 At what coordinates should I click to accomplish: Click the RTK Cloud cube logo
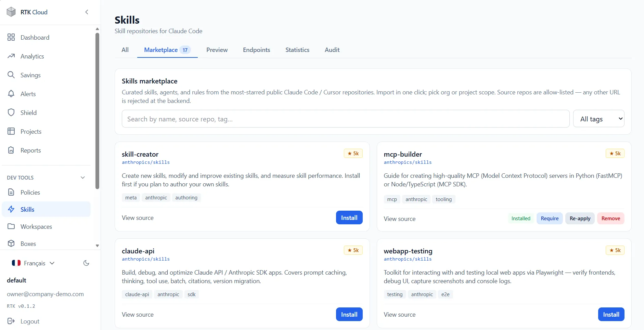click(11, 12)
